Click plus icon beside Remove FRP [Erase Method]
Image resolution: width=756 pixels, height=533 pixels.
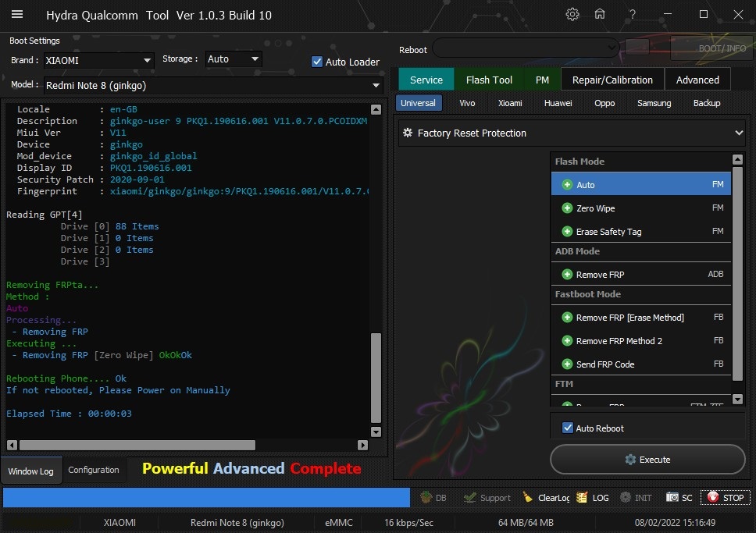[x=567, y=318]
